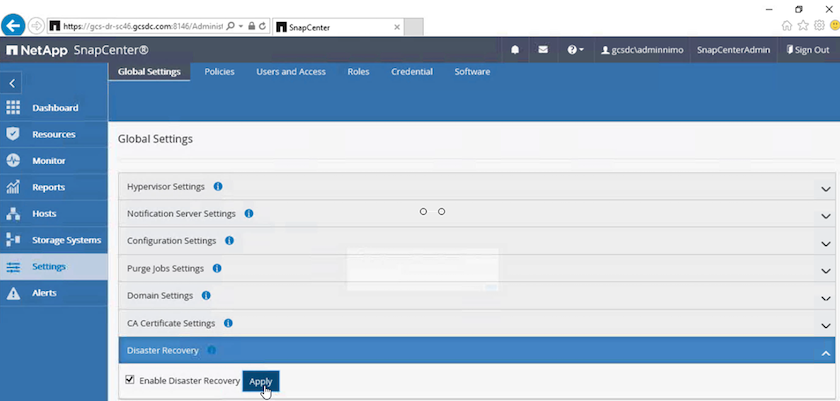
Task: Click the gcsdc\adminnimo user account
Action: pyautogui.click(x=642, y=50)
